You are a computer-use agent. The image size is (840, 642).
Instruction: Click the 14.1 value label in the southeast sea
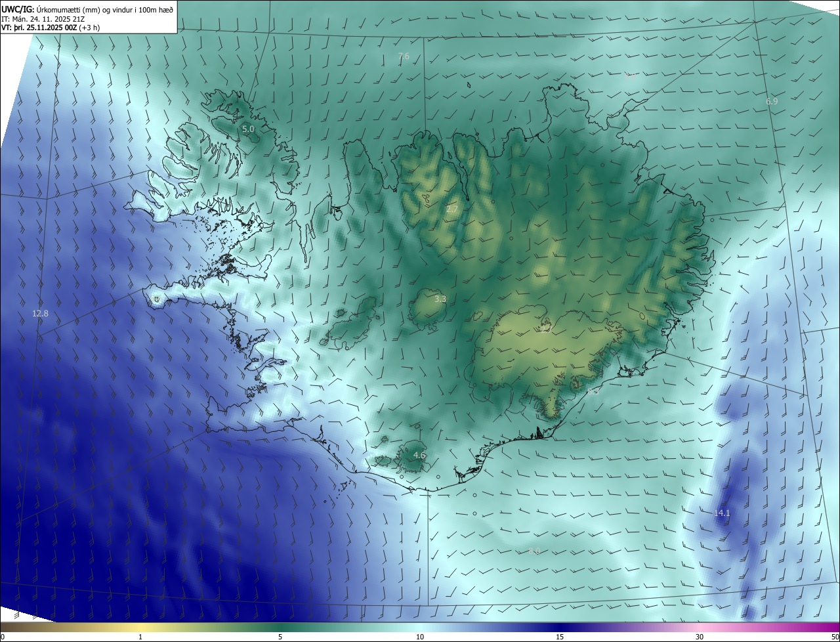[x=722, y=513]
